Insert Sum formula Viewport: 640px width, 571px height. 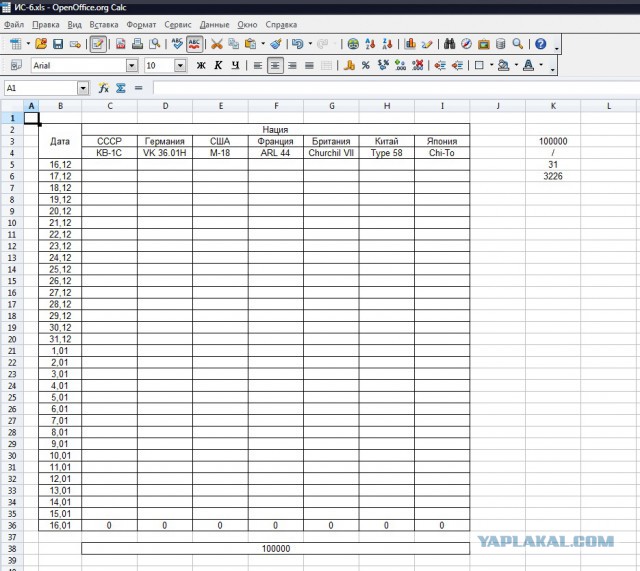(121, 88)
